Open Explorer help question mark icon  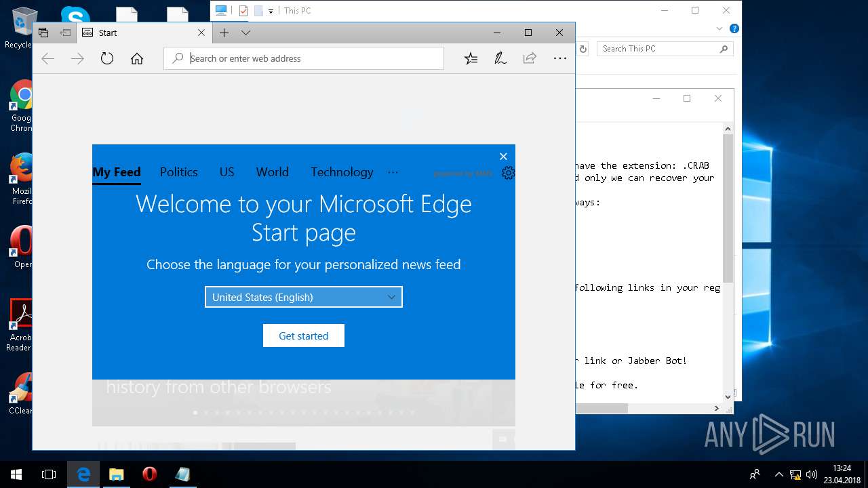[x=734, y=29]
